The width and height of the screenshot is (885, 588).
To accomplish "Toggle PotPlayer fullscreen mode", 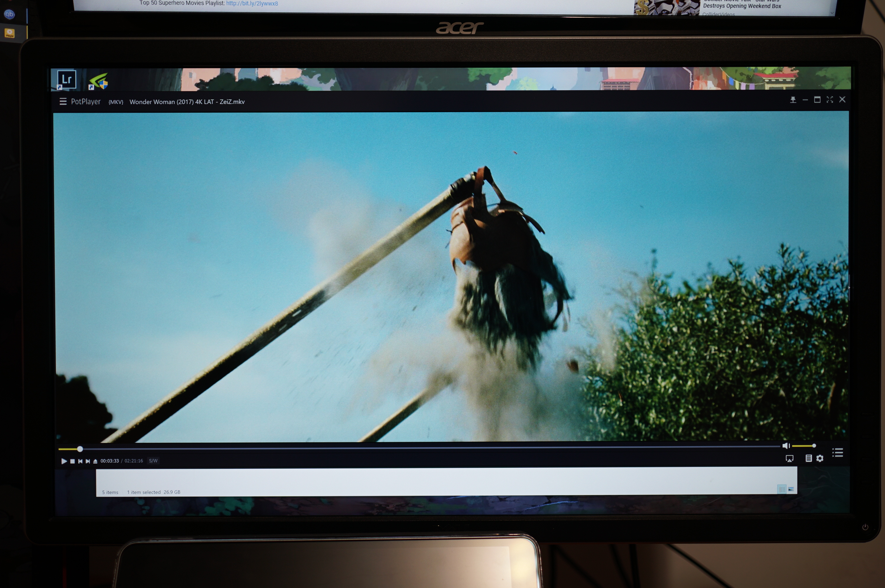I will pyautogui.click(x=829, y=99).
